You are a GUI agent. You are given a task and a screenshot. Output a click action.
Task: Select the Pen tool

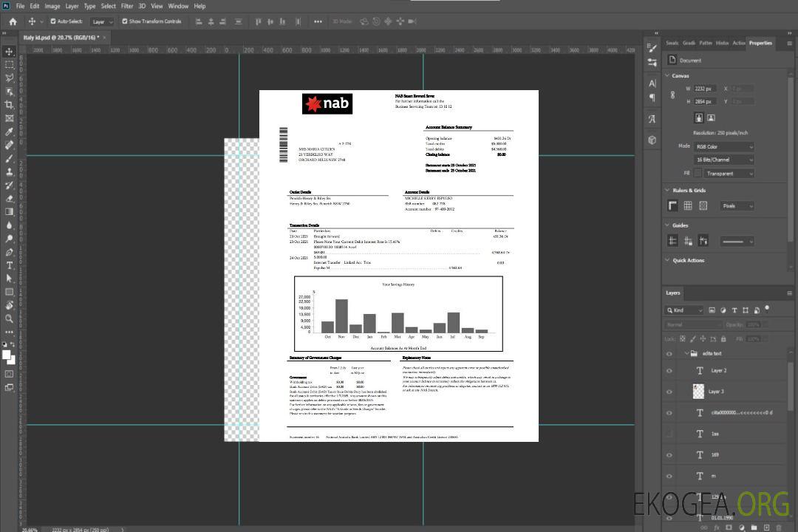(x=9, y=252)
